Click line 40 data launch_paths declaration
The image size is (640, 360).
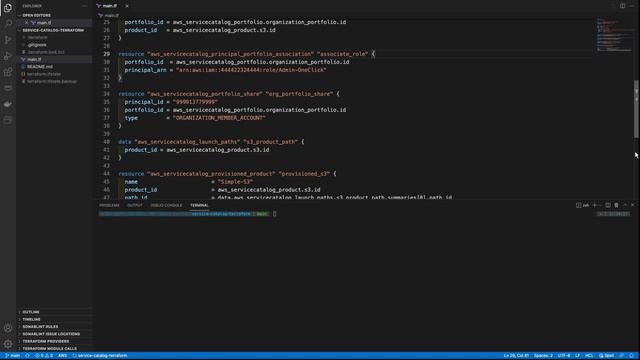211,142
